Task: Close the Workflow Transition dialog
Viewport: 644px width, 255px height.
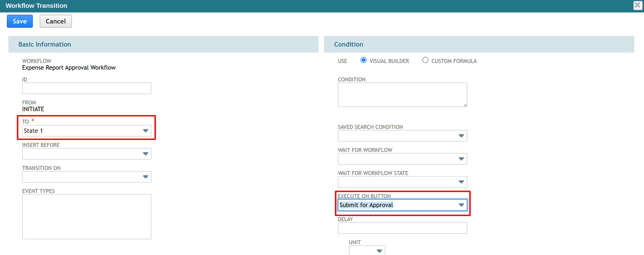Action: click(x=638, y=5)
